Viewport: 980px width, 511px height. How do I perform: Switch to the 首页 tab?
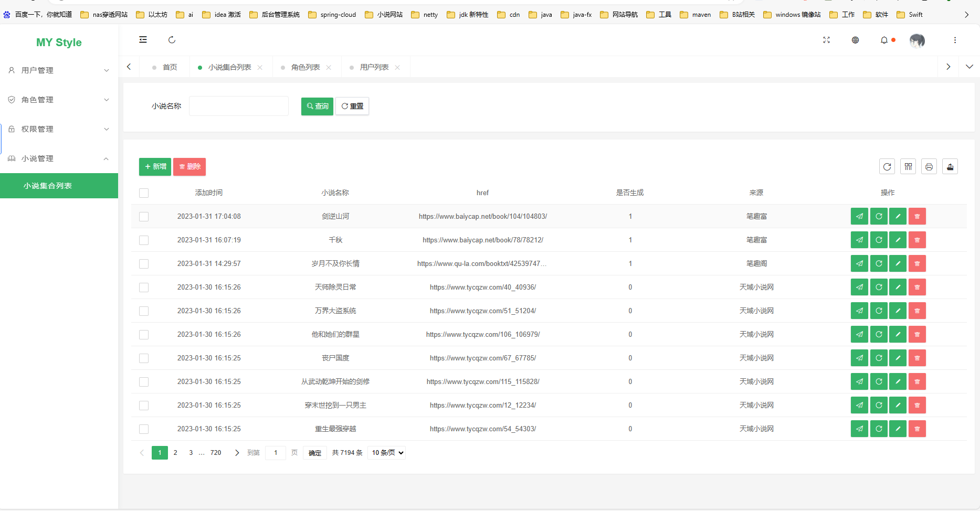click(170, 67)
